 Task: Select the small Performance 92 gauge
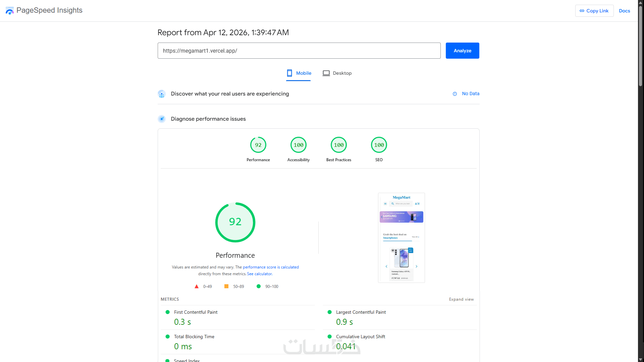click(x=258, y=145)
